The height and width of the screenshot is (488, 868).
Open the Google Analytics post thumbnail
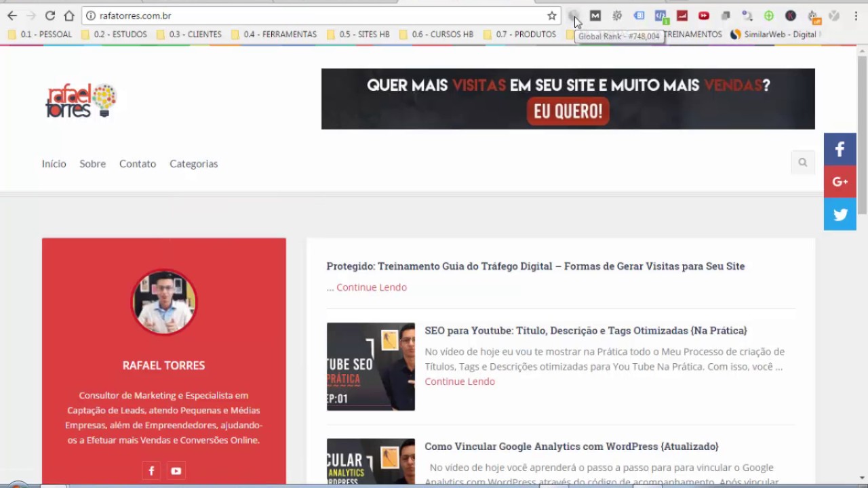click(x=371, y=462)
